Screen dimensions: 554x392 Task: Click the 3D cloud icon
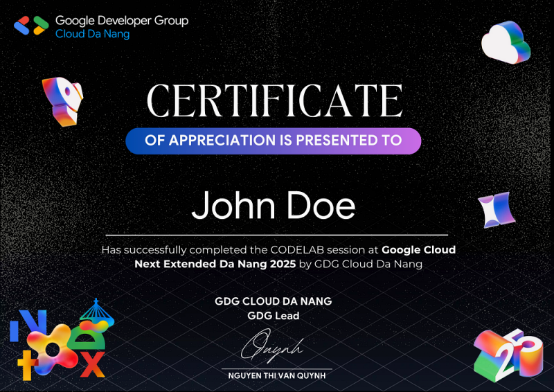click(506, 42)
